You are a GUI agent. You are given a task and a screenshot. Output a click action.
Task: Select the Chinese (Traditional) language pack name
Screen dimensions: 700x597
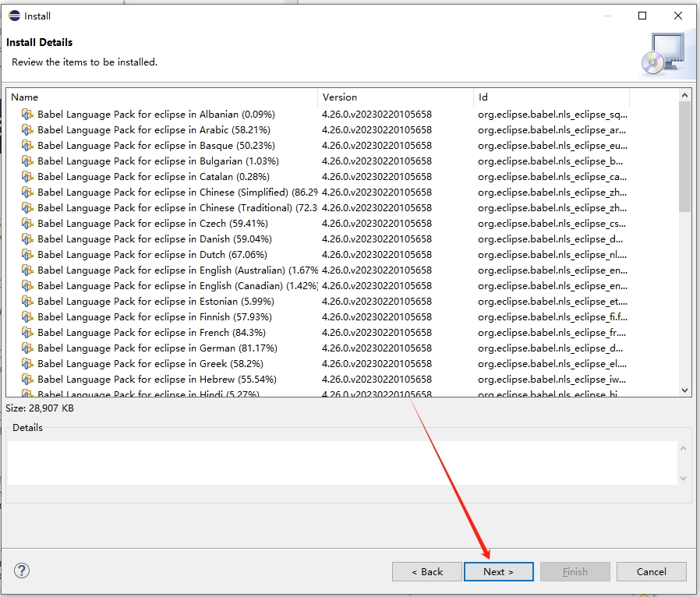(x=178, y=208)
